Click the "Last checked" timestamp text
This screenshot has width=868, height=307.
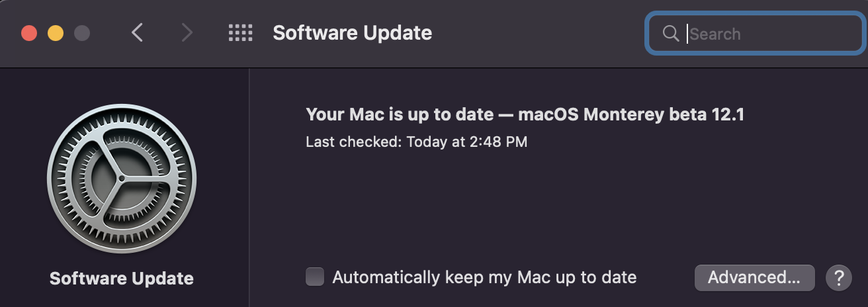[x=416, y=142]
